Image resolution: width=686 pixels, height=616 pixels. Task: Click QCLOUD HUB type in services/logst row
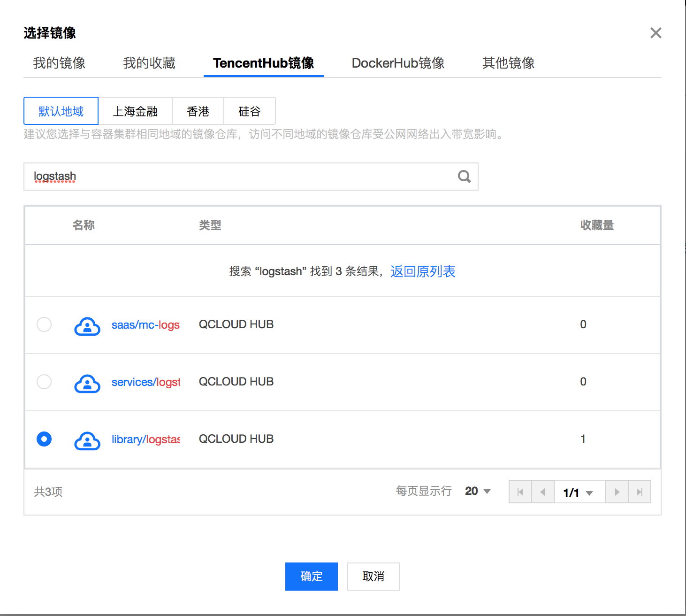(x=236, y=382)
